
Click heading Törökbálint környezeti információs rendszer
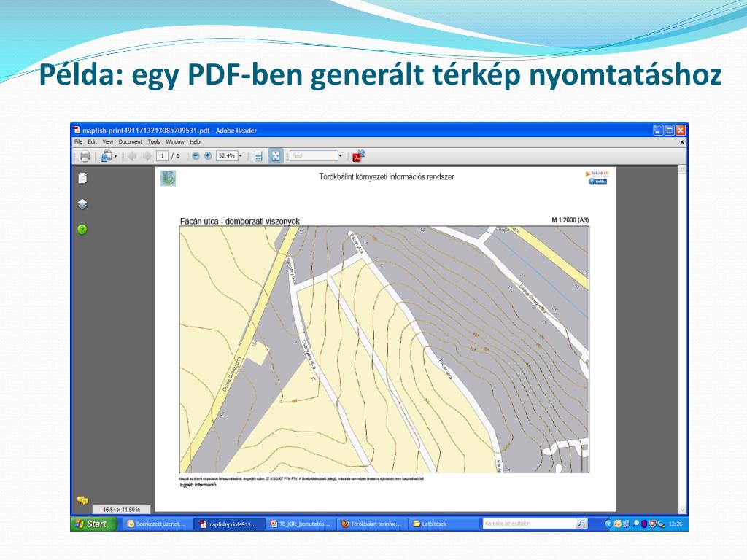click(387, 176)
